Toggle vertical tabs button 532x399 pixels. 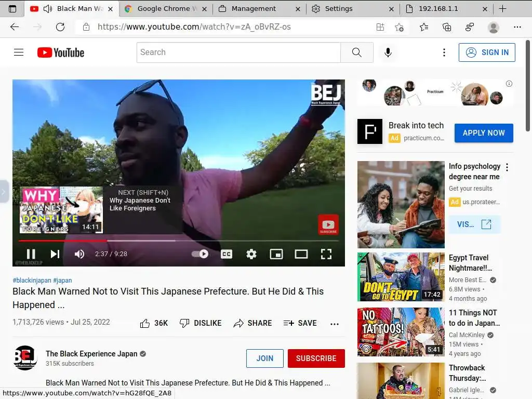point(12,9)
